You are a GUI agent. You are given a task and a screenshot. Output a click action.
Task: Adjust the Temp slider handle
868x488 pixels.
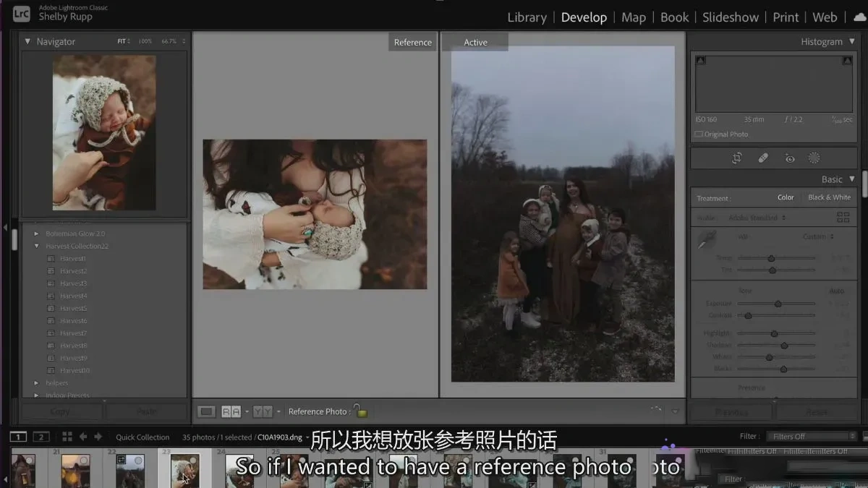pyautogui.click(x=771, y=258)
